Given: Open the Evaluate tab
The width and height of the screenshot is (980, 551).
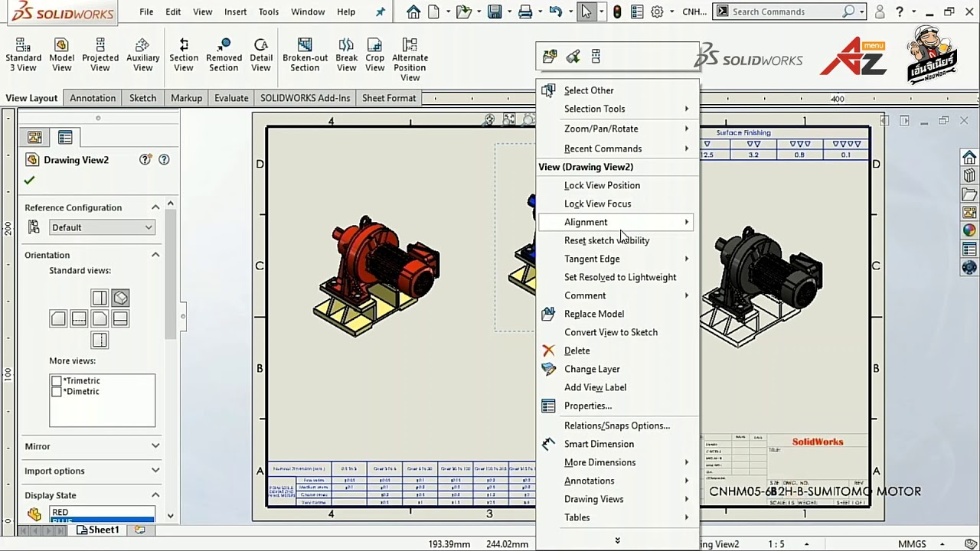Looking at the screenshot, I should pyautogui.click(x=231, y=98).
